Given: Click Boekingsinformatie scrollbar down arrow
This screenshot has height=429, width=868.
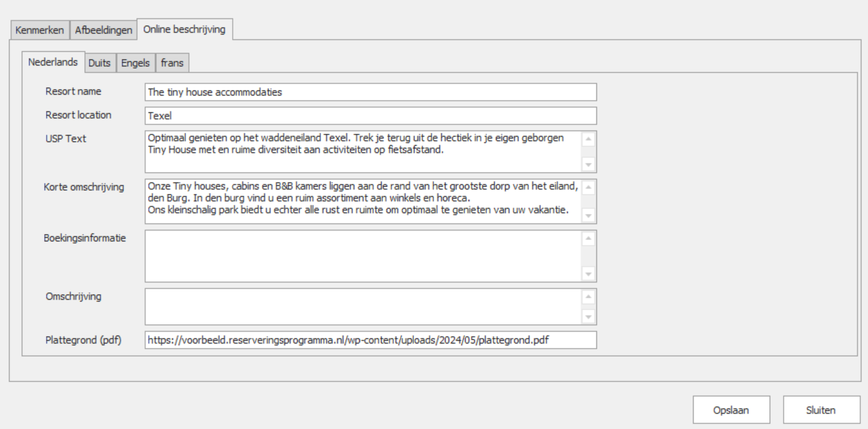Looking at the screenshot, I should pos(588,273).
